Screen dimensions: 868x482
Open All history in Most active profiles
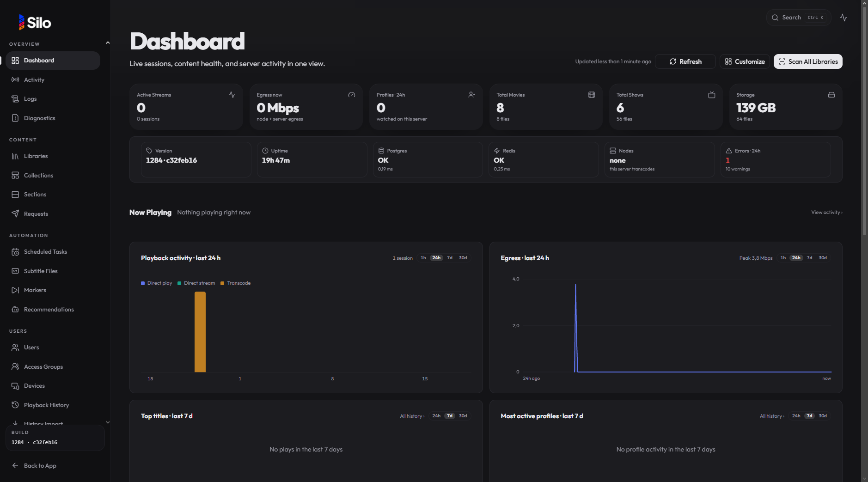(772, 416)
